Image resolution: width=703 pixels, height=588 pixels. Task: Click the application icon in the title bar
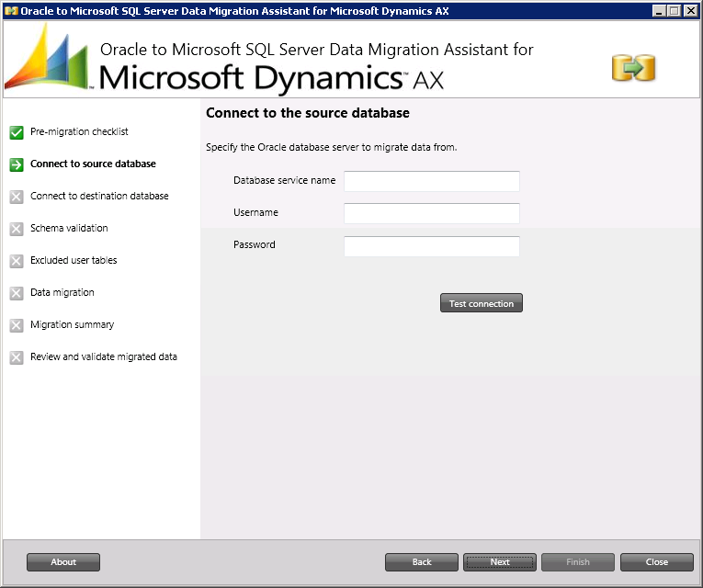(x=11, y=10)
